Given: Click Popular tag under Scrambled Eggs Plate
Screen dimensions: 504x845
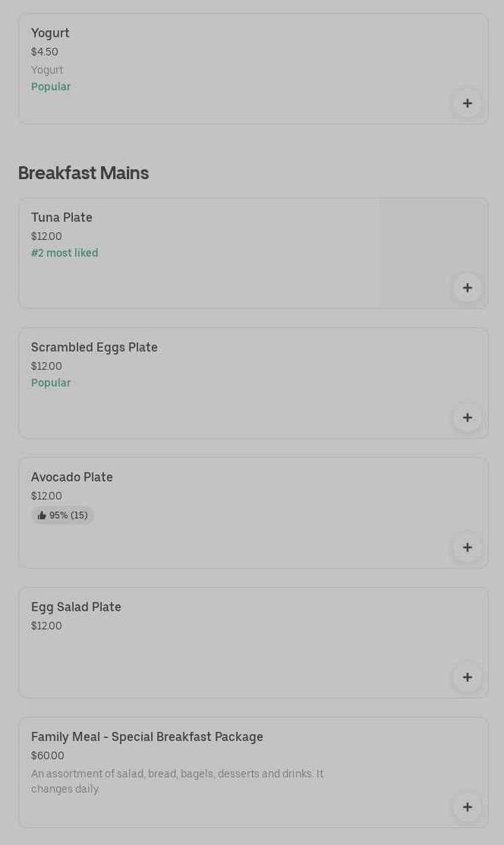Looking at the screenshot, I should pyautogui.click(x=51, y=383).
